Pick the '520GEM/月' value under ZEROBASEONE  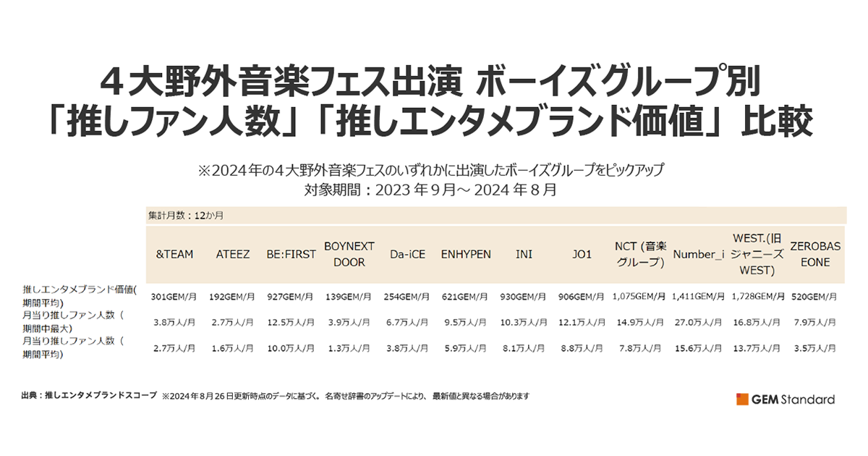814,296
